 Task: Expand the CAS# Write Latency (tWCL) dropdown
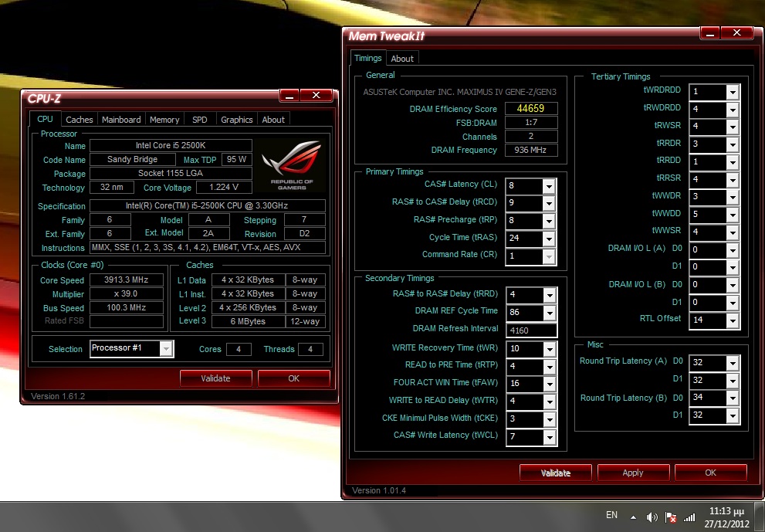click(550, 437)
